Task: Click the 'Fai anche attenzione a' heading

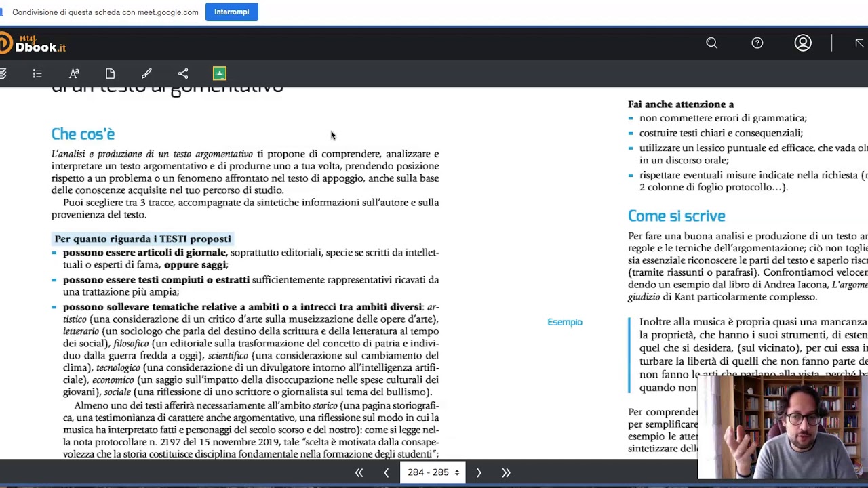Action: (x=681, y=104)
